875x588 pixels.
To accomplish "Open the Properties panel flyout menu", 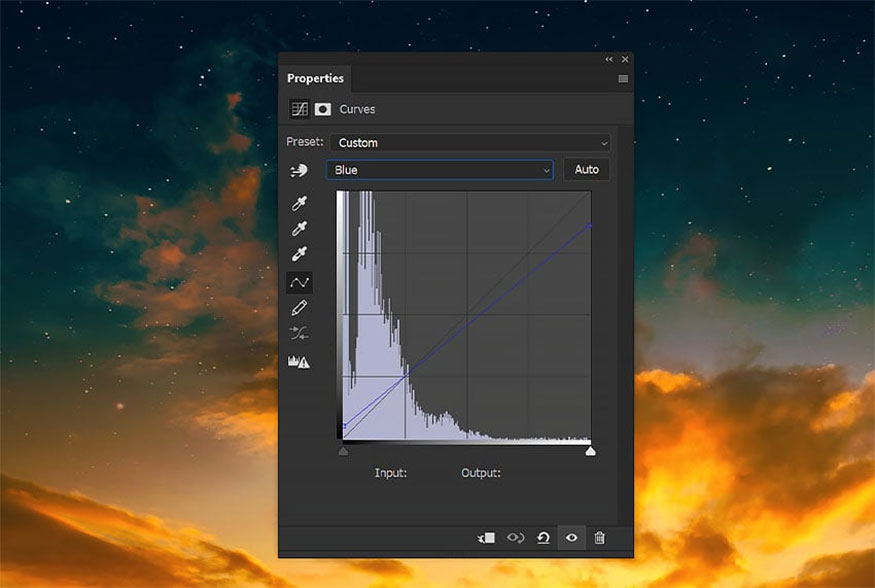I will click(x=623, y=79).
